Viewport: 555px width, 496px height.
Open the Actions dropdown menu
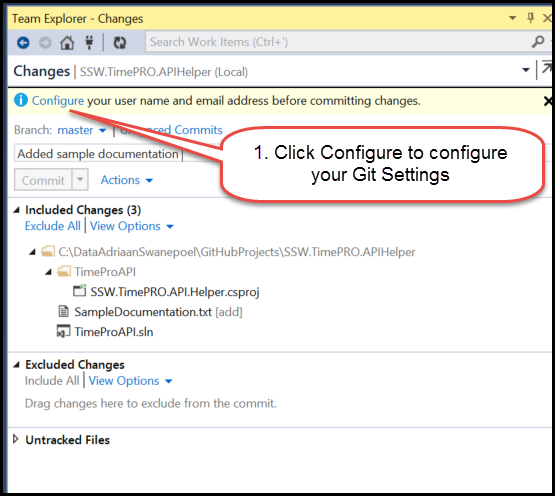tap(127, 180)
